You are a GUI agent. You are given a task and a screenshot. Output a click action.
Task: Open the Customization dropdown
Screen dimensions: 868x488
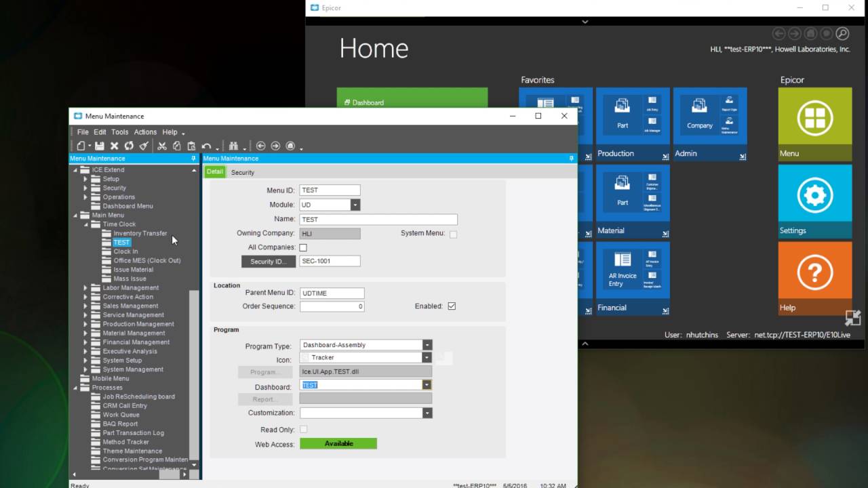[427, 413]
